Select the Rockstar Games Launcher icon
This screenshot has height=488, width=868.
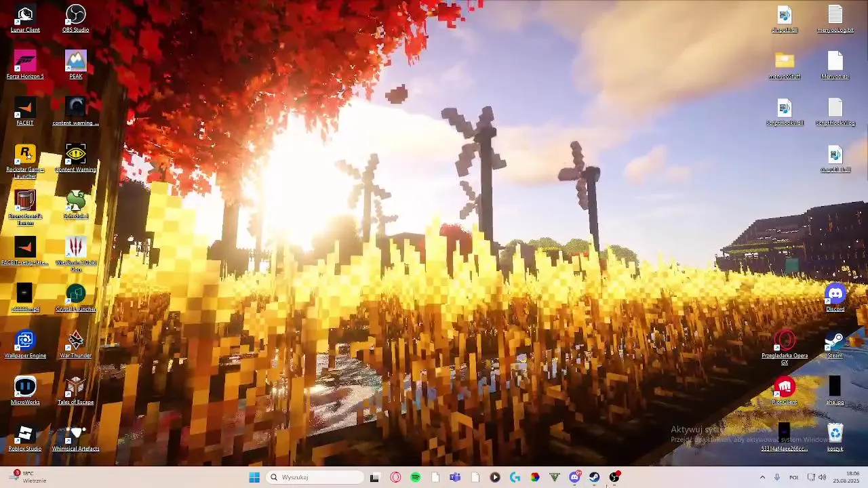pos(25,161)
